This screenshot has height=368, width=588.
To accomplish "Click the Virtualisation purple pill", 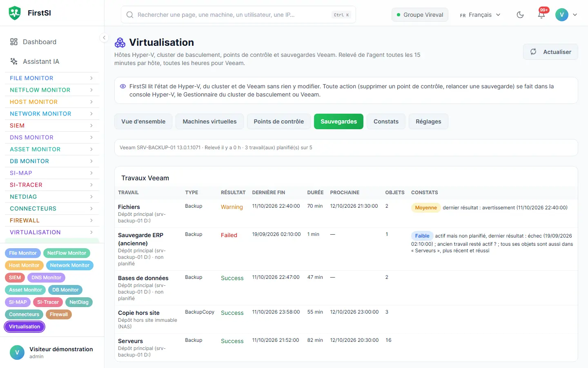I will coord(24,327).
